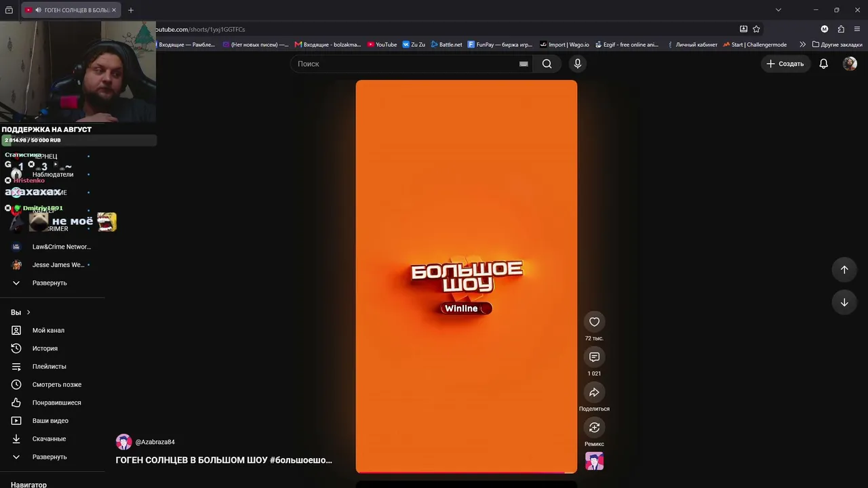Open YouTube bookmark in bookmarks bar
Viewport: 868px width, 488px height.
pos(382,45)
